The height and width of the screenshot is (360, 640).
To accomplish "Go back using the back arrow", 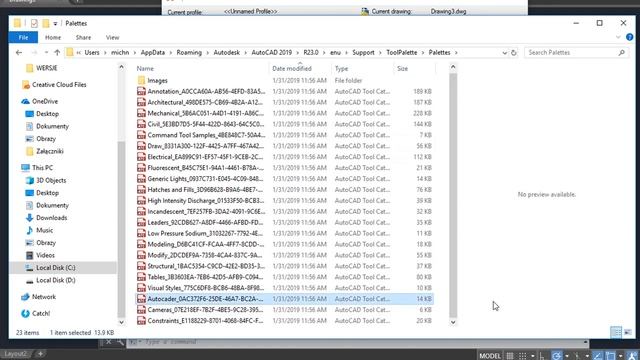I will [x=19, y=53].
